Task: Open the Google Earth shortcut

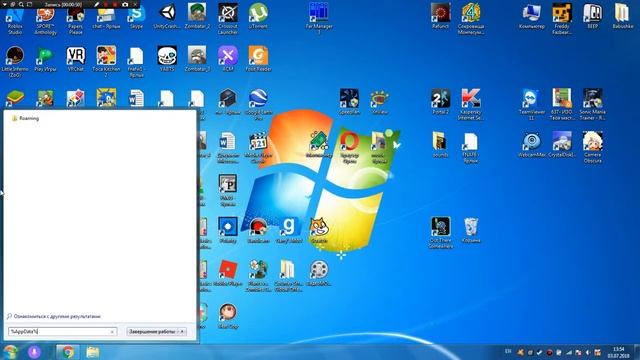Action: [x=258, y=104]
